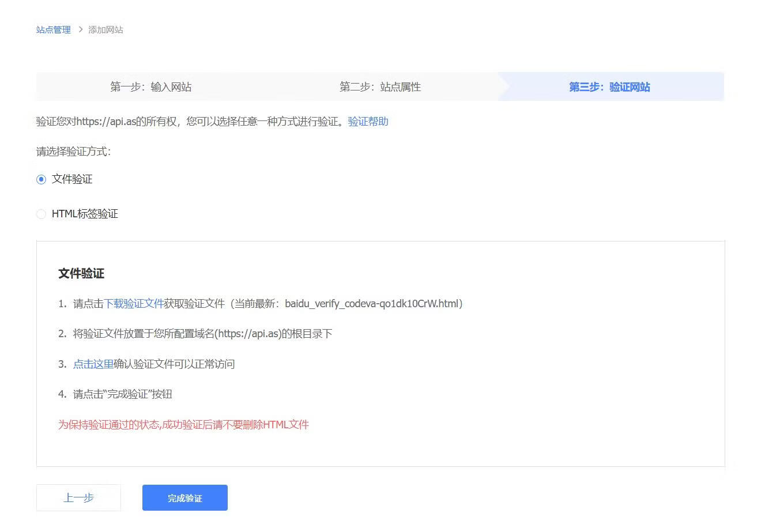
Task: Click the breadcrumb chevron separator arrow
Action: click(80, 29)
